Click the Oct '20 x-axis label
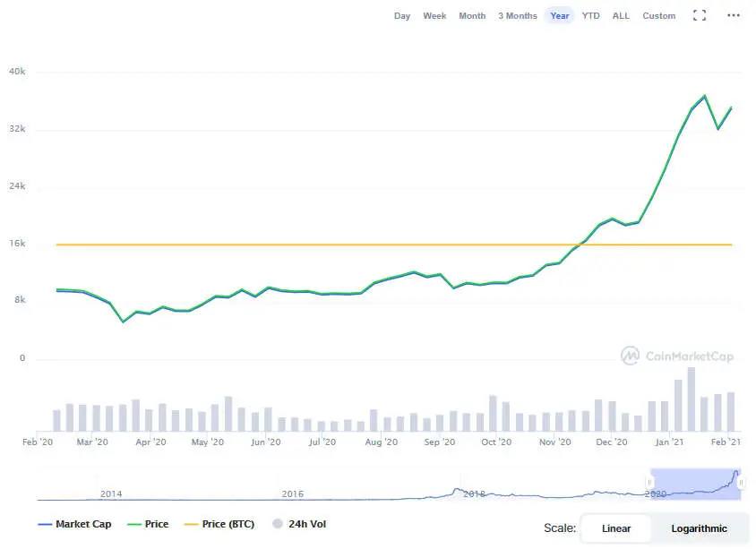The image size is (756, 549). tap(496, 442)
